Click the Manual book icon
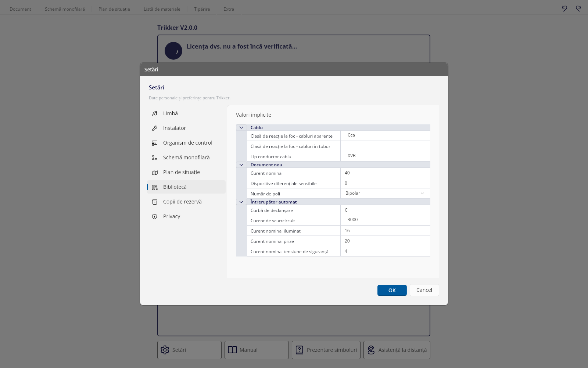 pos(232,350)
